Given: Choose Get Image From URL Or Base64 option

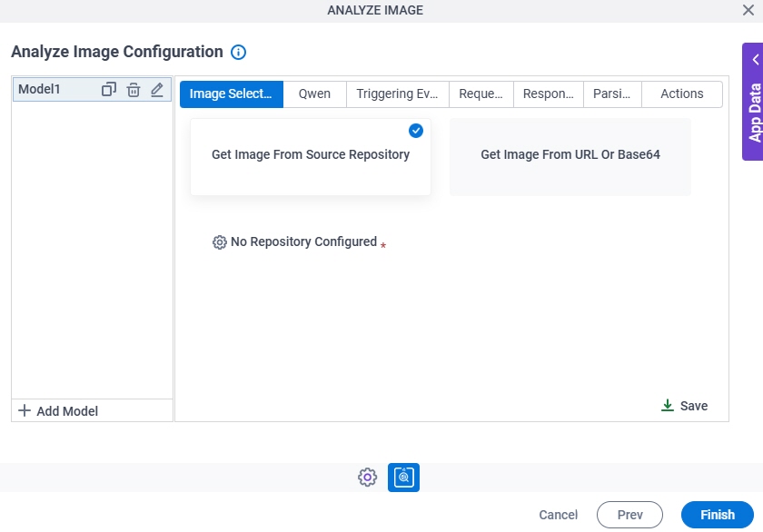Looking at the screenshot, I should pos(570,157).
